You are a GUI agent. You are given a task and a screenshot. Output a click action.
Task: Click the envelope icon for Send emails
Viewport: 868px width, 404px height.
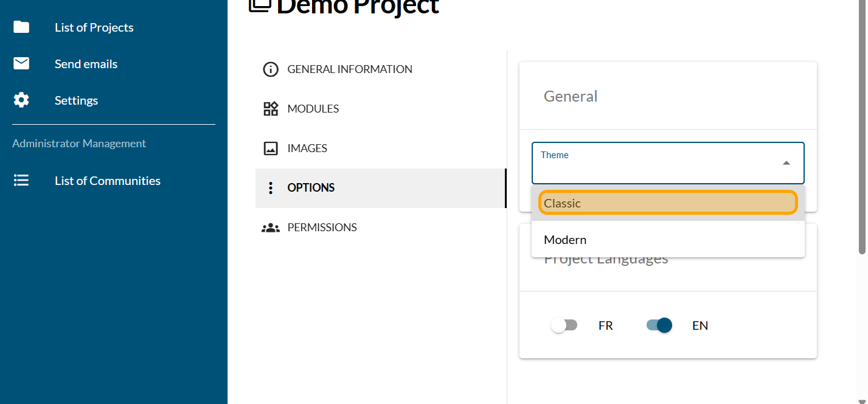(x=21, y=64)
